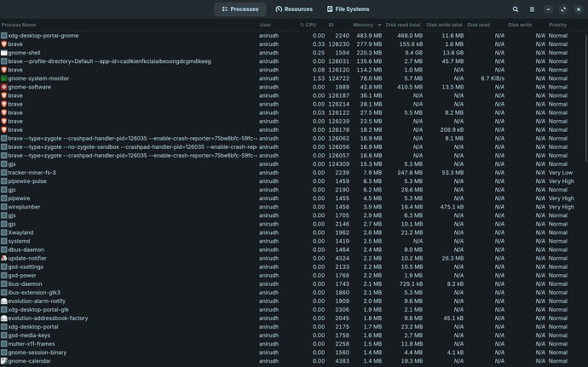The height and width of the screenshot is (367, 588).
Task: Click the dbus-daemon process icon
Action: [x=4, y=249]
